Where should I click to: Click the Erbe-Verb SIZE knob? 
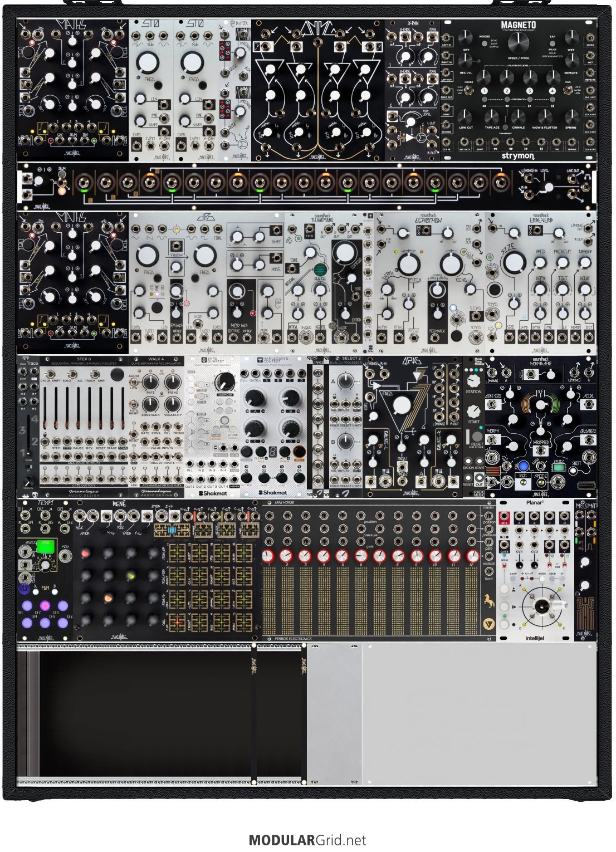tap(515, 262)
